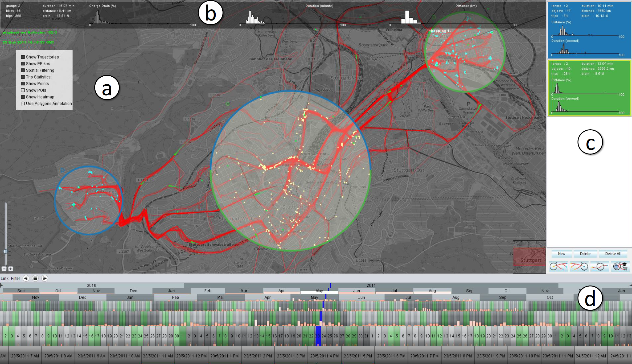Enable Use Polygone Annotation checkbox
Image resolution: width=632 pixels, height=364 pixels.
[23, 104]
